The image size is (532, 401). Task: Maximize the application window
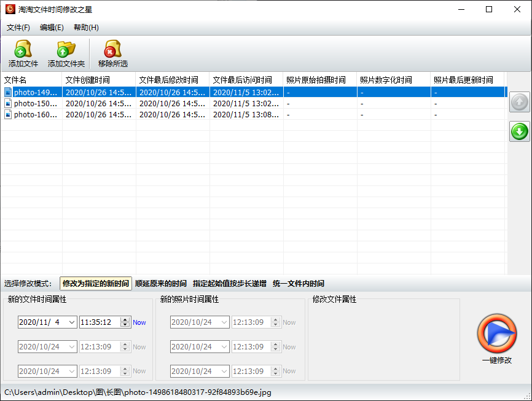pos(489,9)
